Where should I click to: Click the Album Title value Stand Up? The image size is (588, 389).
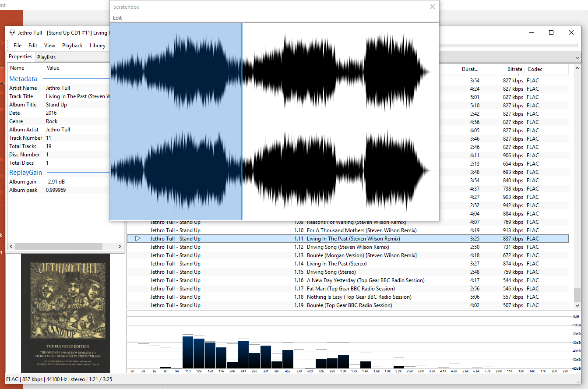pos(56,105)
